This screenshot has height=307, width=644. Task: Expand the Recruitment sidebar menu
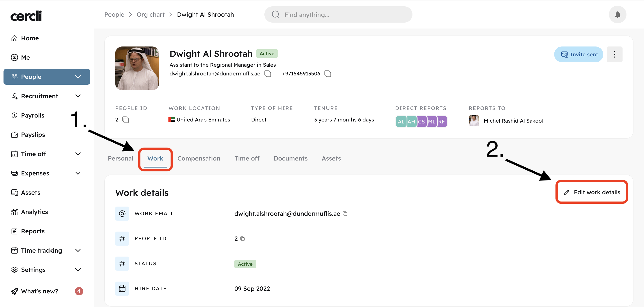pyautogui.click(x=78, y=96)
